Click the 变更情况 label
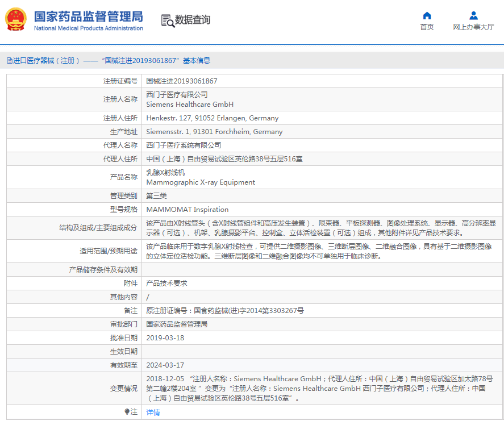 coord(123,389)
